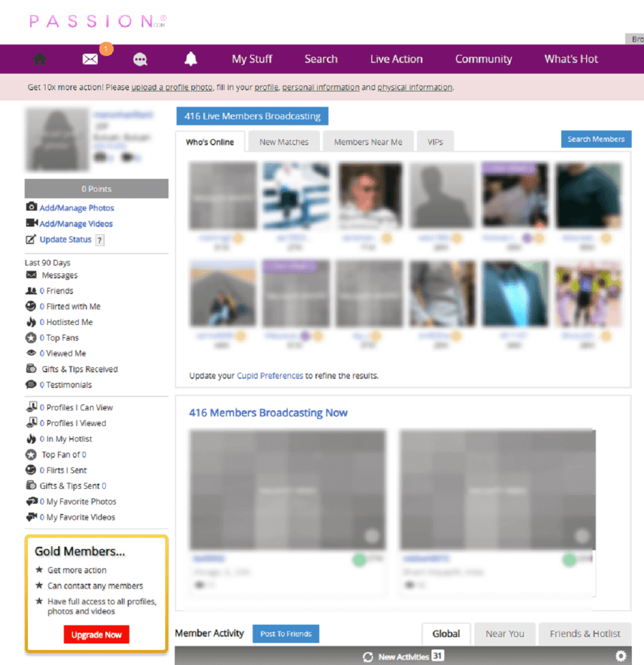Open the gear settings icon on the activity bar
Image resolution: width=644 pixels, height=665 pixels.
point(621,656)
